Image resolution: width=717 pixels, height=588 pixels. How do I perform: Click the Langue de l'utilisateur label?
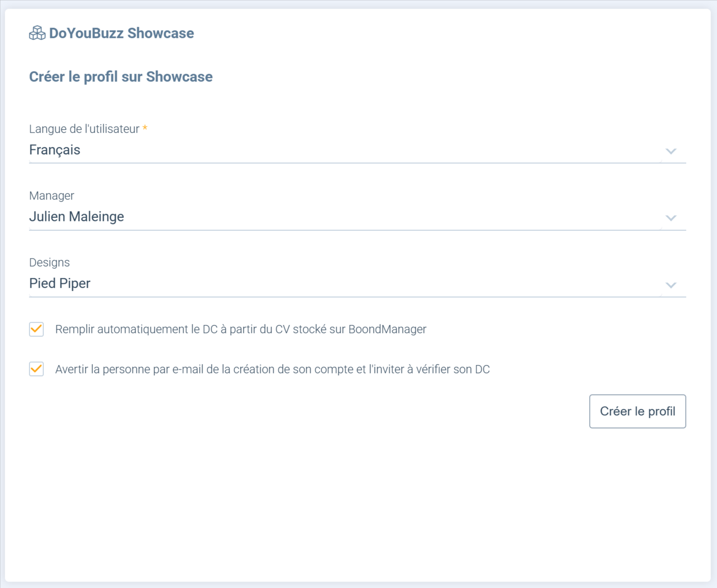click(x=84, y=129)
